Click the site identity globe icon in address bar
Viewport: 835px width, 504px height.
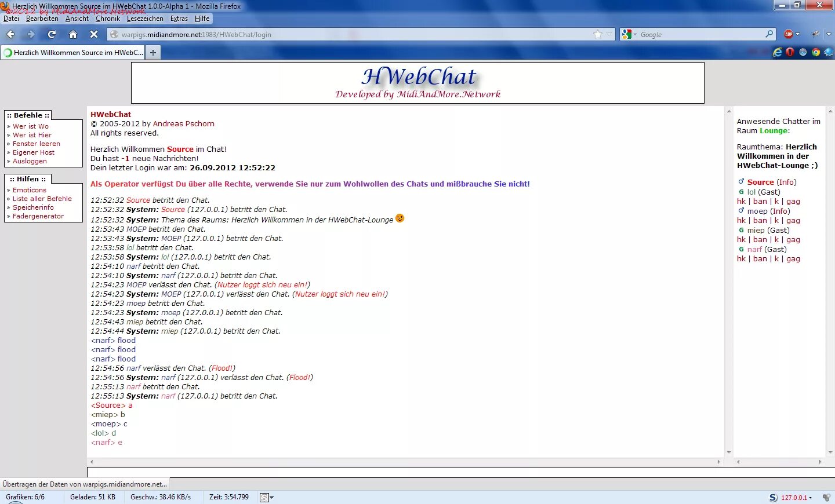tap(114, 34)
